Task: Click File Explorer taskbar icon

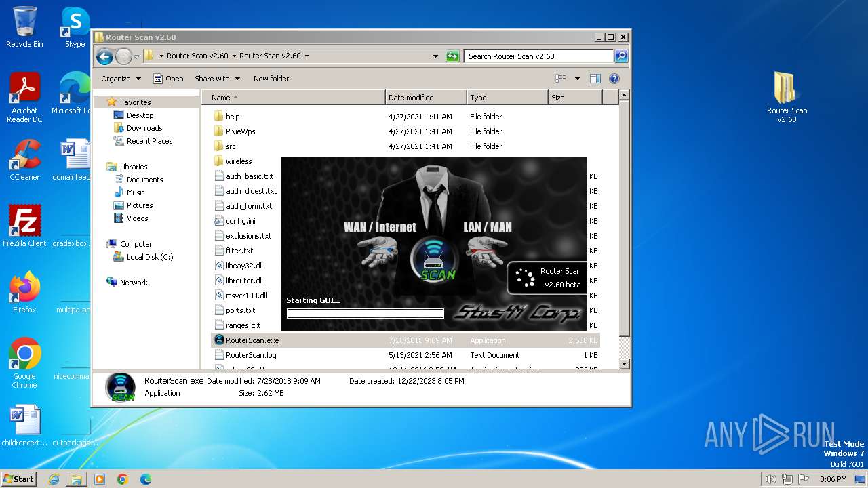Action: pos(77,479)
